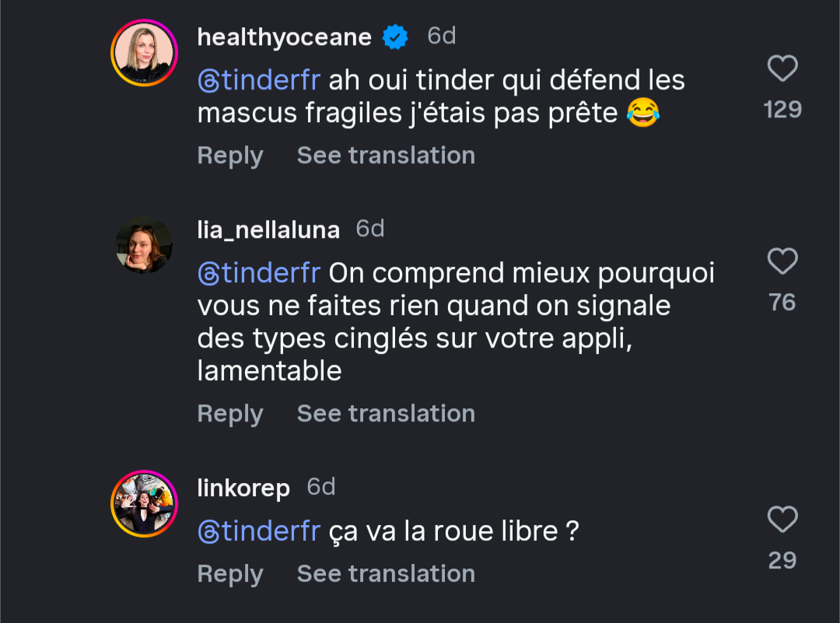The width and height of the screenshot is (840, 623).
Task: Open the healthyoceane username link
Action: [284, 37]
